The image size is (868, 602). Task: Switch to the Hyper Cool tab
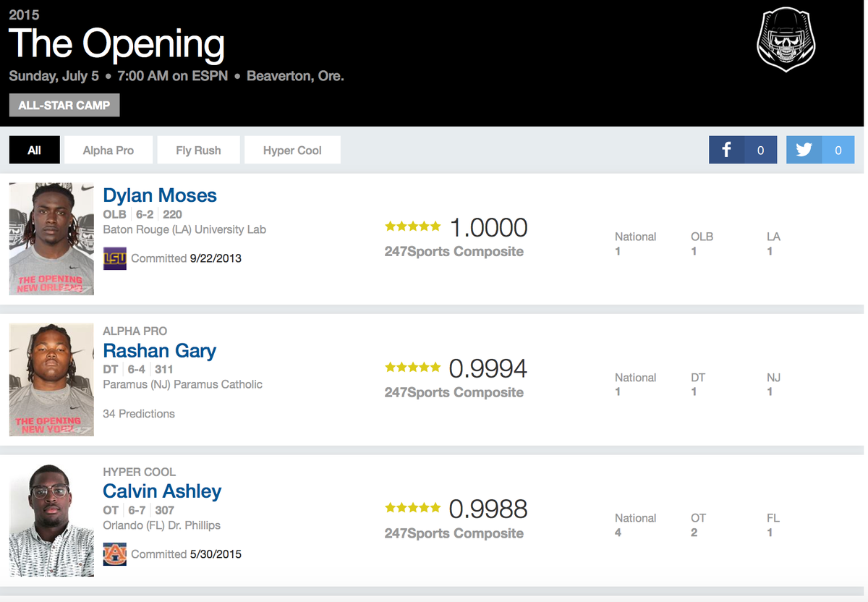(292, 150)
